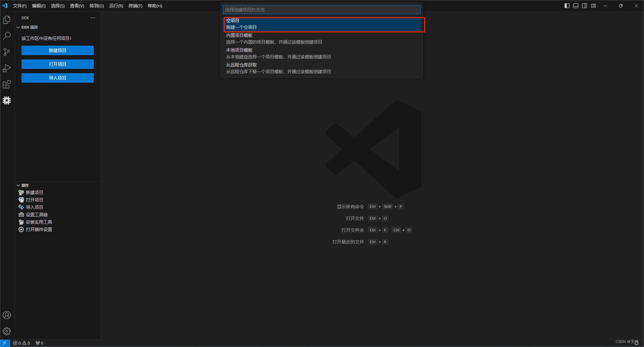
Task: Click the 新建项目 icon in 操作 list
Action: click(21, 192)
